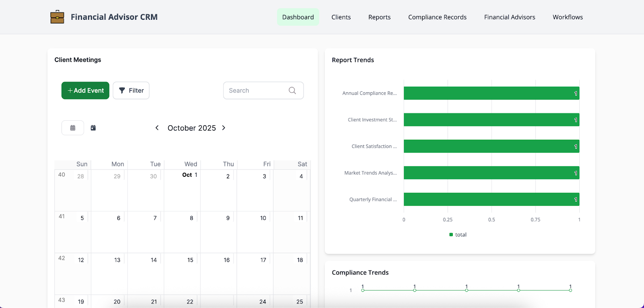Advance to next month arrow
This screenshot has width=644, height=308.
coord(224,128)
